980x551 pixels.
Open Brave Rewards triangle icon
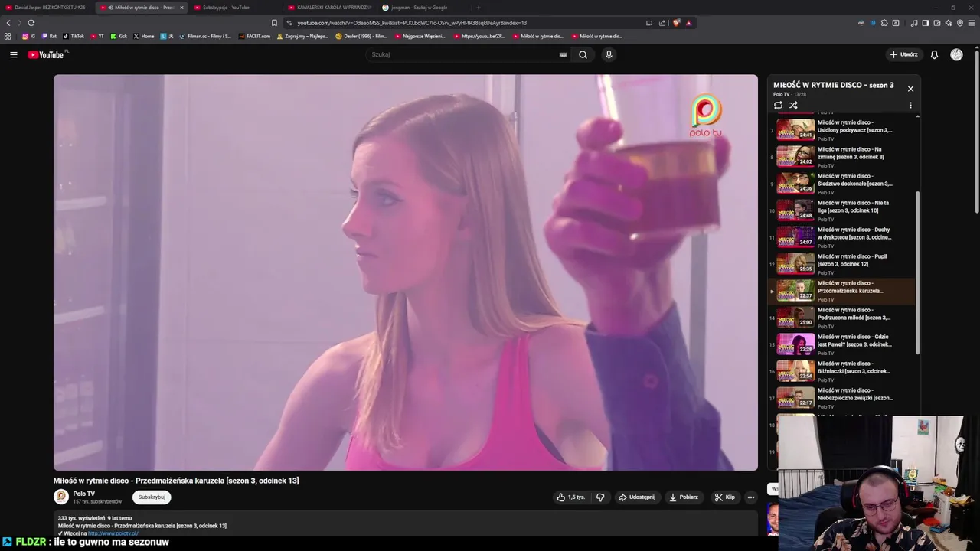point(688,23)
